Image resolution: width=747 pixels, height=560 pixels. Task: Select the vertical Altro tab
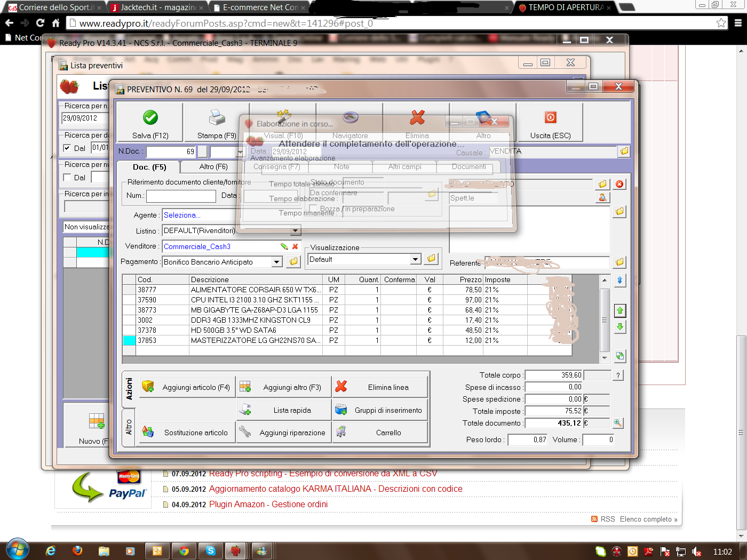click(x=129, y=427)
